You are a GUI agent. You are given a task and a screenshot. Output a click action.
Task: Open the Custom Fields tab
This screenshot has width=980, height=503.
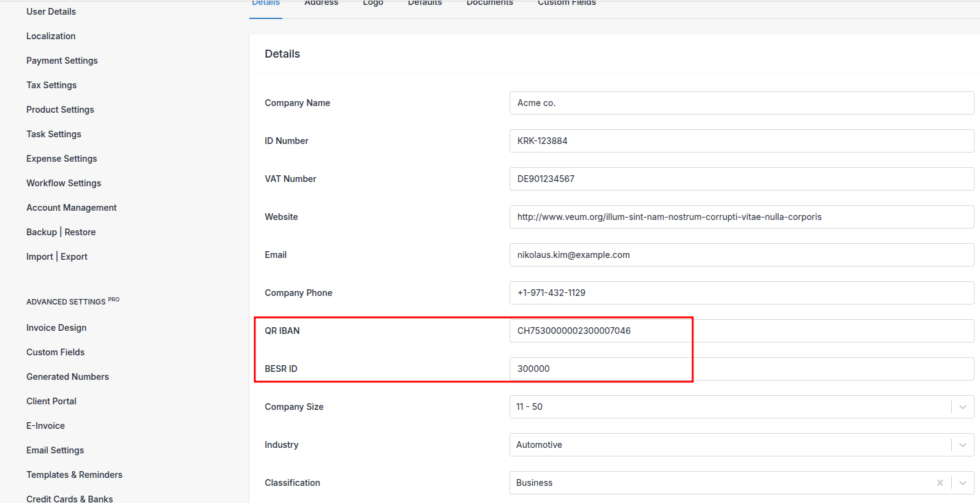[x=567, y=4]
